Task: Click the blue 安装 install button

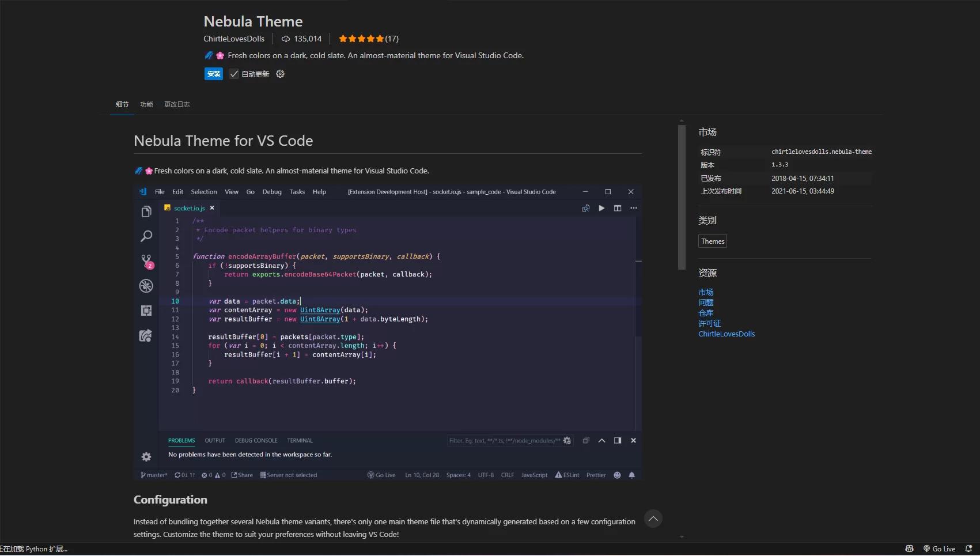Action: (x=214, y=74)
